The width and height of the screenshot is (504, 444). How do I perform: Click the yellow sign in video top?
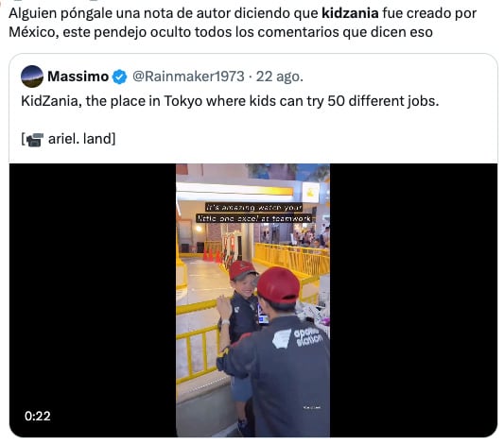311,193
